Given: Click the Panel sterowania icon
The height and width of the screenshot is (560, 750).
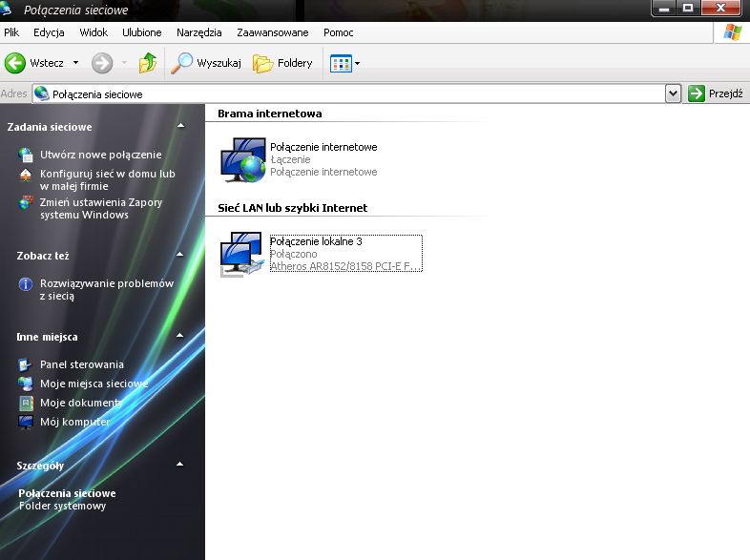Looking at the screenshot, I should pos(26,364).
